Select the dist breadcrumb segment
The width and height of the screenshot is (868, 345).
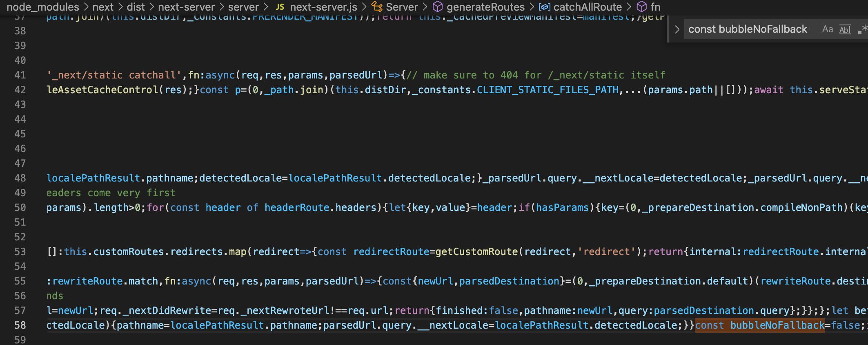point(136,7)
